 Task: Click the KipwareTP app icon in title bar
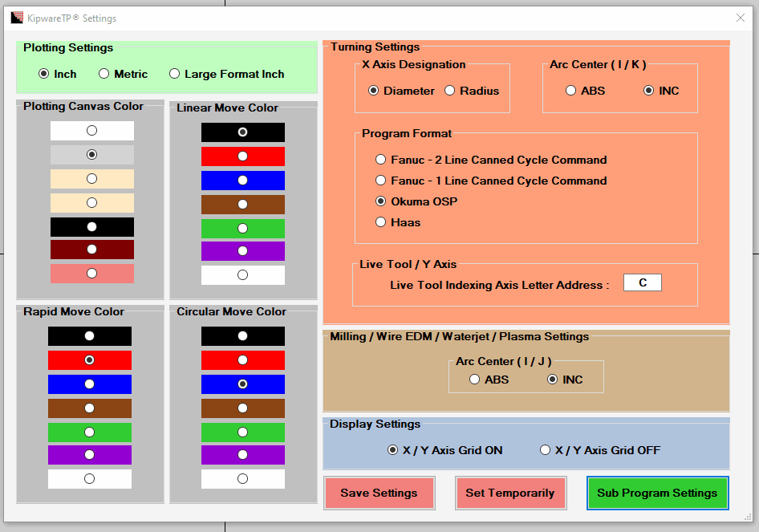(x=17, y=18)
